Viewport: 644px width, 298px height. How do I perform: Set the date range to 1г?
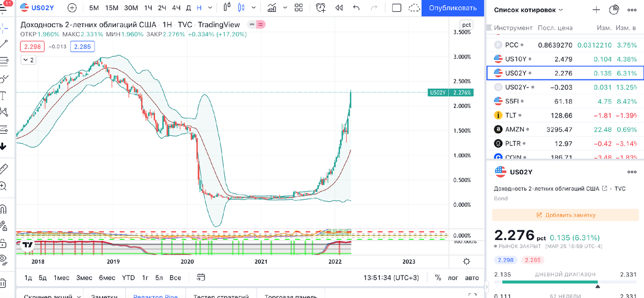[145, 278]
